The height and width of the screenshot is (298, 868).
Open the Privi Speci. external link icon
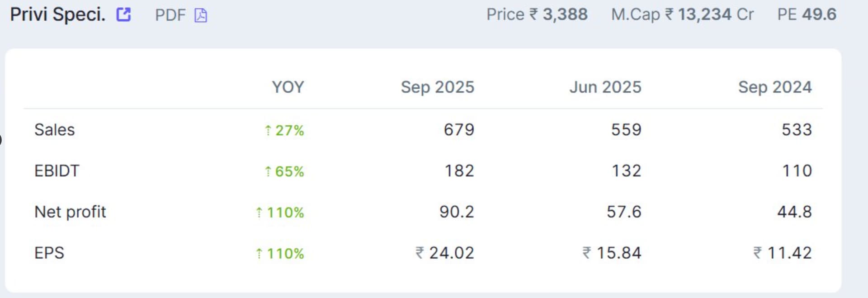(123, 14)
